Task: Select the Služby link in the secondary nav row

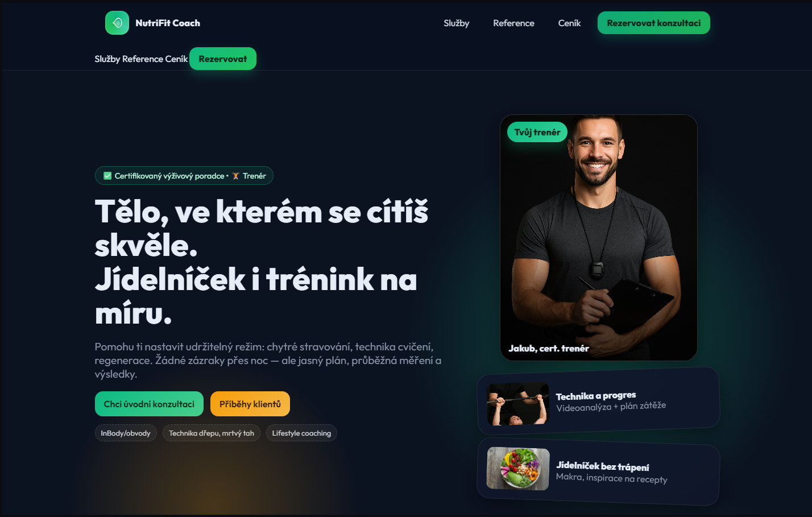Action: point(107,59)
